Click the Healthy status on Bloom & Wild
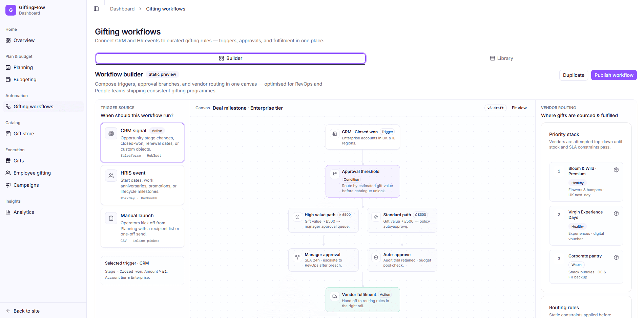This screenshot has width=644, height=318. point(577,183)
